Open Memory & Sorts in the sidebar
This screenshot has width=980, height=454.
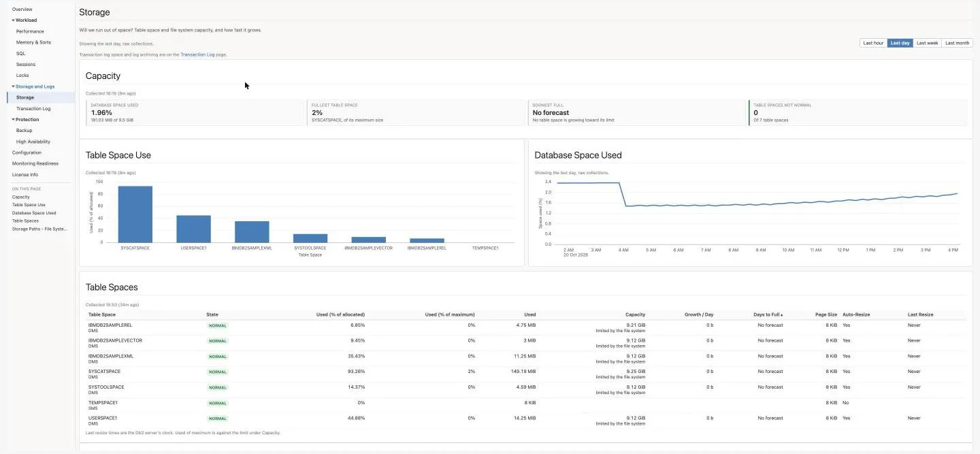pyautogui.click(x=33, y=42)
